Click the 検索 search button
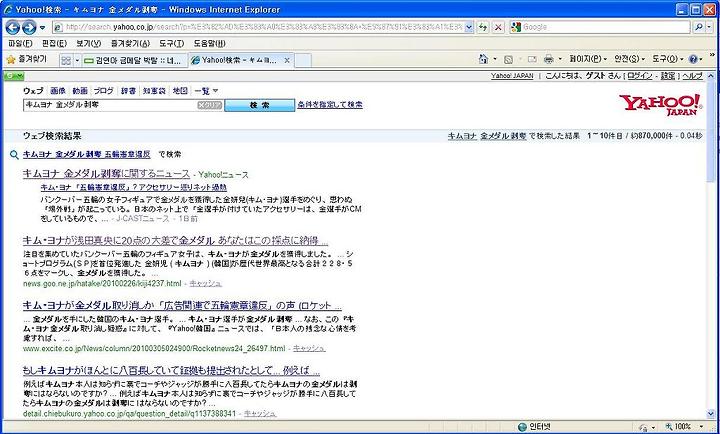This screenshot has width=720, height=434. pos(259,105)
